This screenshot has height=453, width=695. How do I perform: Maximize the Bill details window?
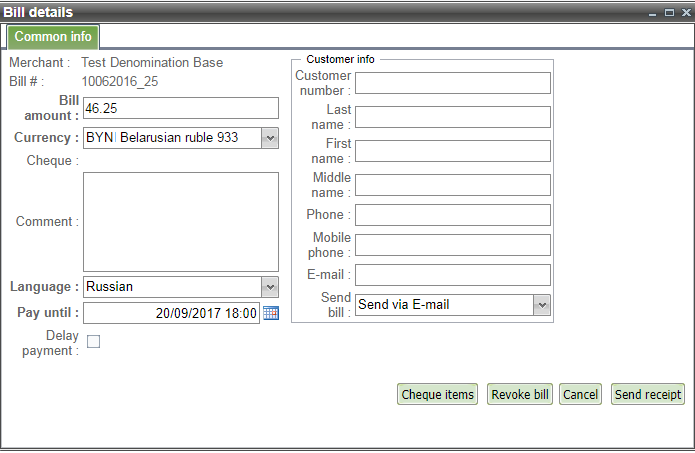click(x=669, y=12)
